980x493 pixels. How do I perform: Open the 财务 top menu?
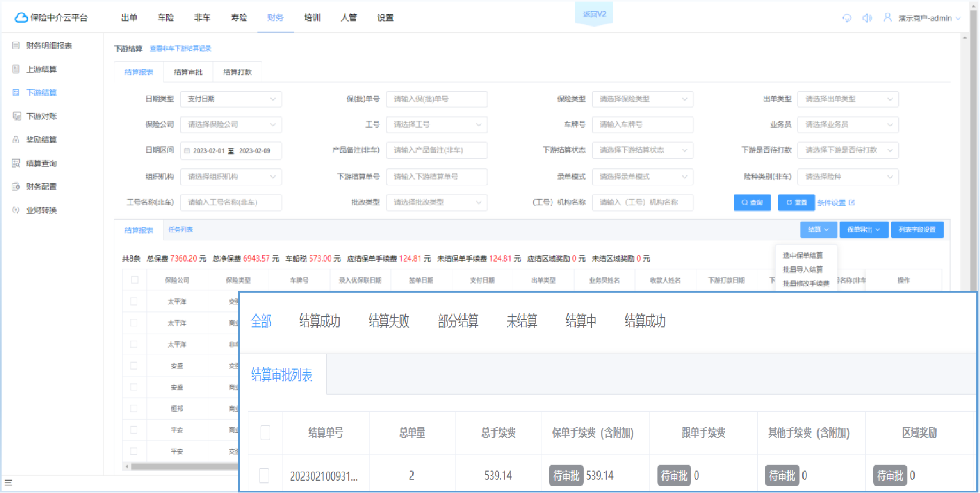pyautogui.click(x=275, y=18)
